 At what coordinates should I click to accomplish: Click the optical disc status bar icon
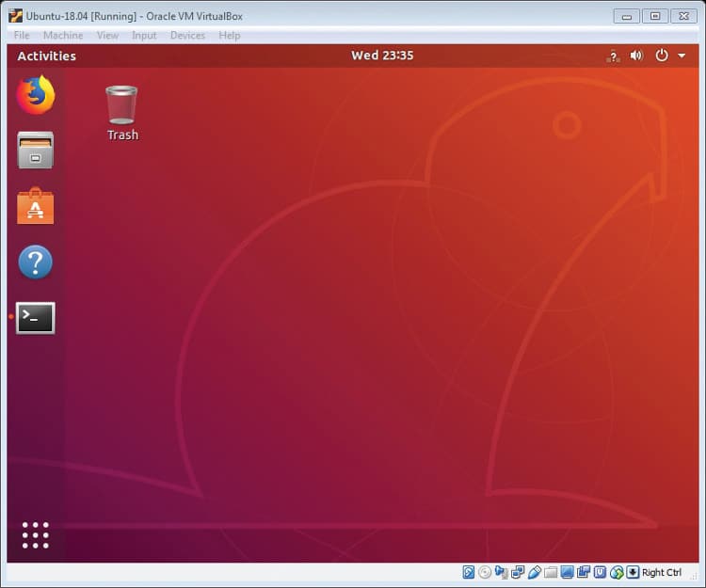485,572
